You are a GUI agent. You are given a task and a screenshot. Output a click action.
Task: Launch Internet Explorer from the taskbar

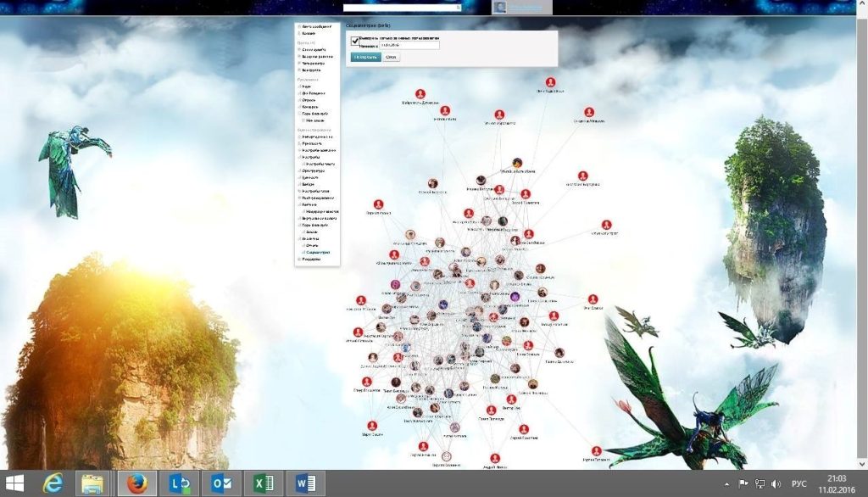[x=53, y=483]
